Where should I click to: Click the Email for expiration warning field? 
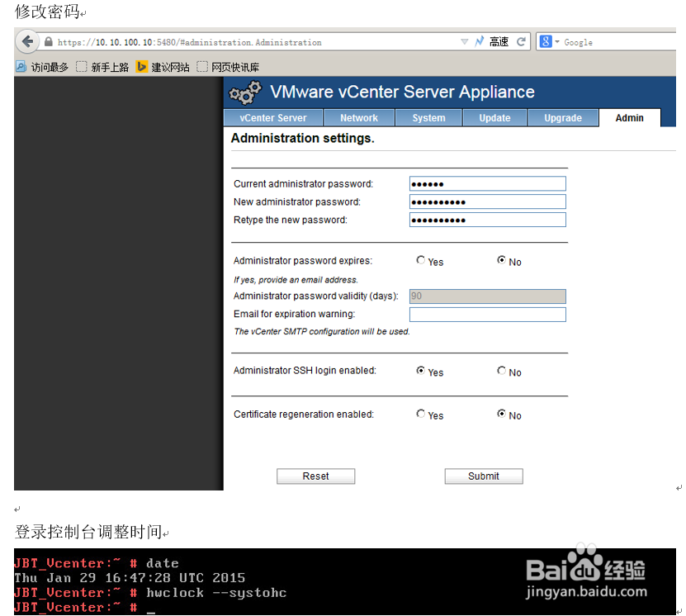487,315
